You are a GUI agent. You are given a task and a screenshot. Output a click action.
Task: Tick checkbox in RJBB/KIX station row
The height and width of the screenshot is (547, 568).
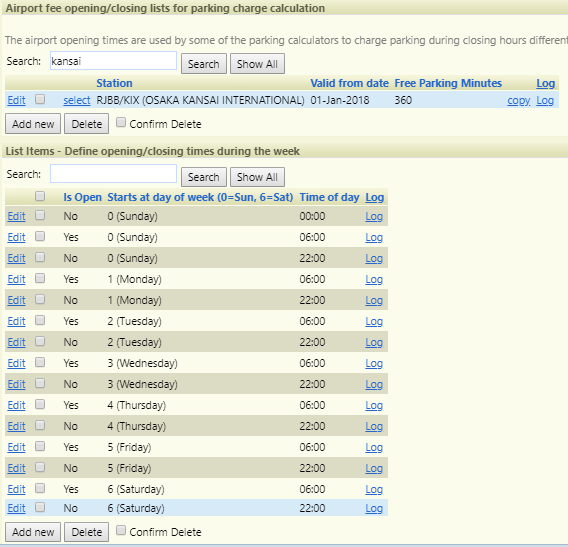pyautogui.click(x=40, y=99)
